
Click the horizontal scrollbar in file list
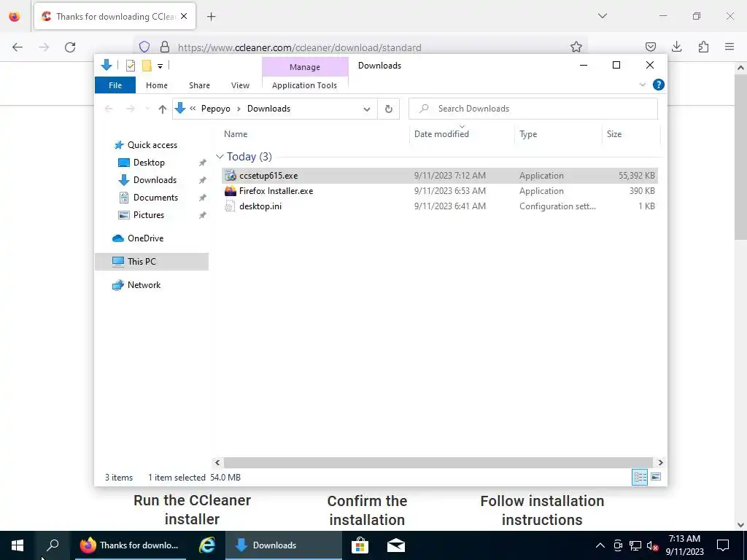(x=438, y=462)
